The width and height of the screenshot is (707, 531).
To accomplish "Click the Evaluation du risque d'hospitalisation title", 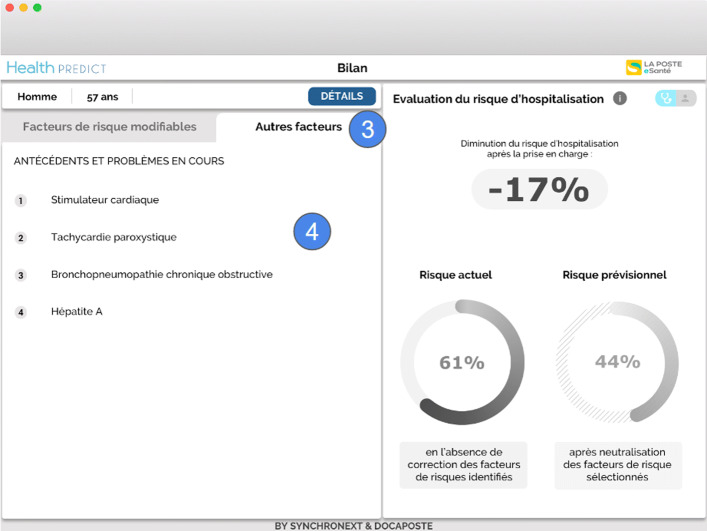I will pos(498,99).
